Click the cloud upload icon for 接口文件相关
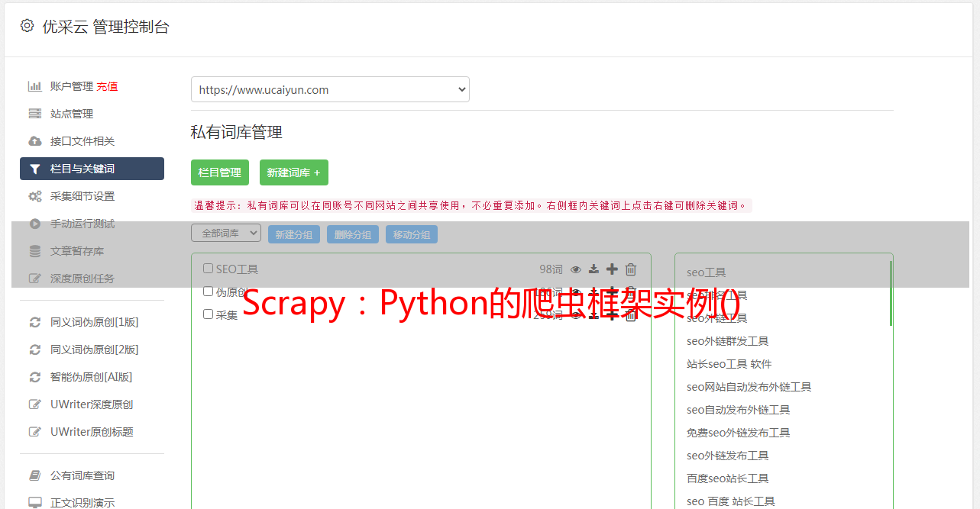 (x=35, y=141)
